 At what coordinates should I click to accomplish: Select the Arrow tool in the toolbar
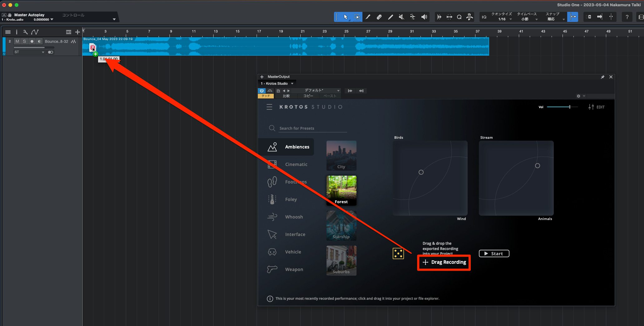pos(346,17)
